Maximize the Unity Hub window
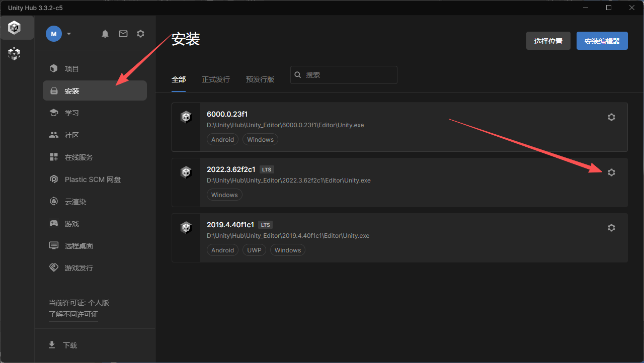644x363 pixels. point(609,8)
